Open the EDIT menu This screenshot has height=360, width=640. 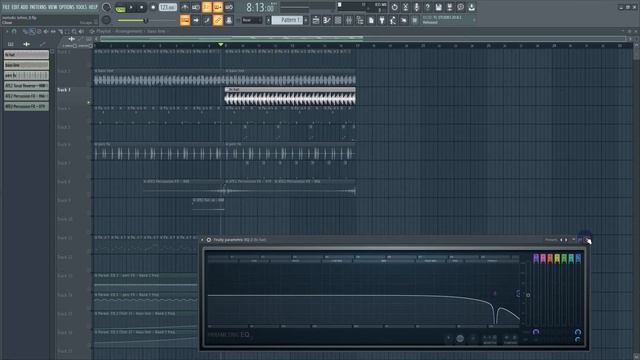click(15, 7)
